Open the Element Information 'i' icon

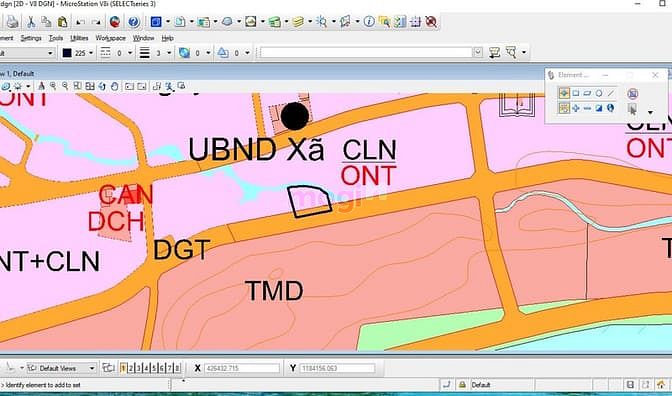click(369, 22)
